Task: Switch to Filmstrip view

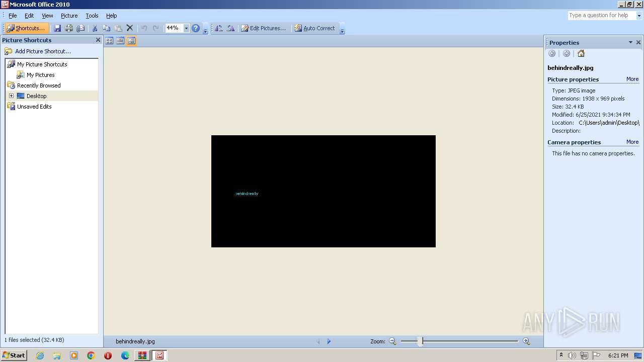Action: point(120,41)
